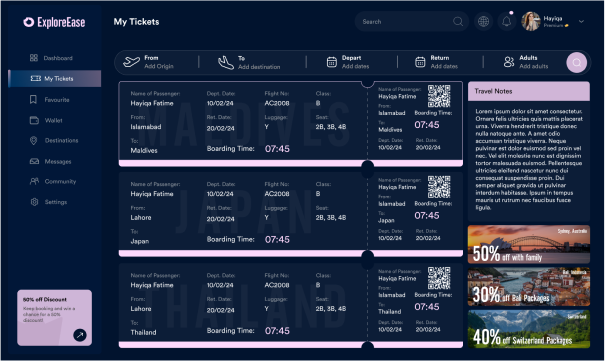
Task: Expand the profile dropdown chevron
Action: click(581, 22)
